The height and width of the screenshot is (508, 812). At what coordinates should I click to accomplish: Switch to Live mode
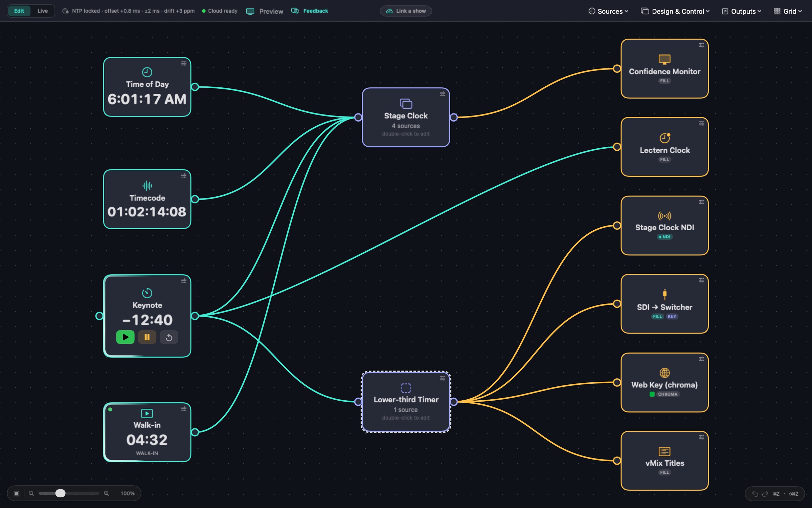pyautogui.click(x=43, y=11)
